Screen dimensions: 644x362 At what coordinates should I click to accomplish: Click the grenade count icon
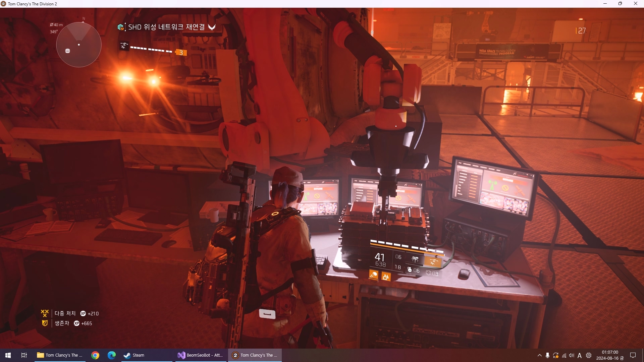410,270
